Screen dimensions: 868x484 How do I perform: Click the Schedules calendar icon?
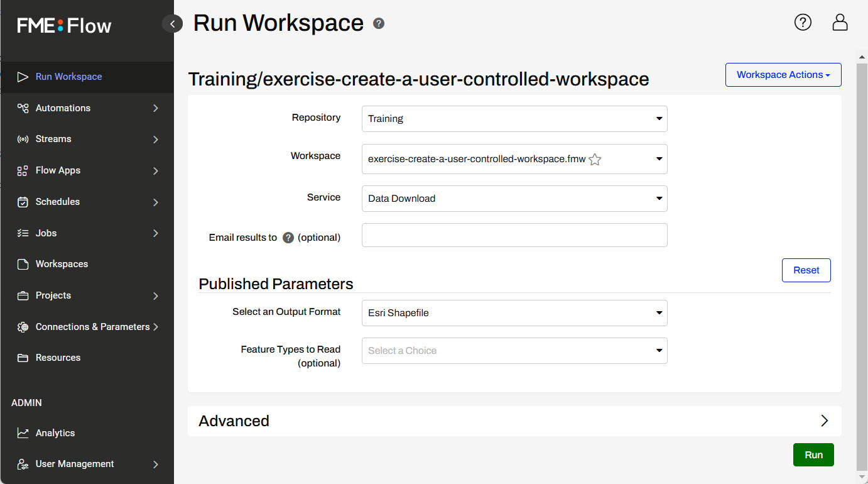pos(23,202)
